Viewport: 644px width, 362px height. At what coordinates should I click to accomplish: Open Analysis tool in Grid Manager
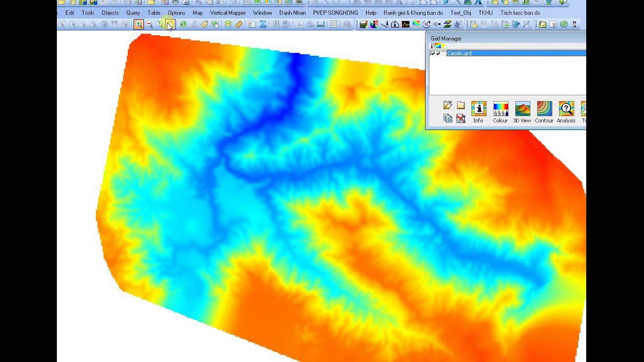(x=566, y=112)
